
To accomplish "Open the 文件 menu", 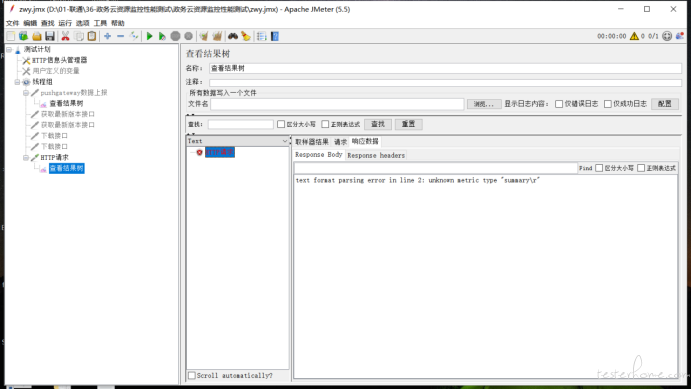I will click(12, 23).
